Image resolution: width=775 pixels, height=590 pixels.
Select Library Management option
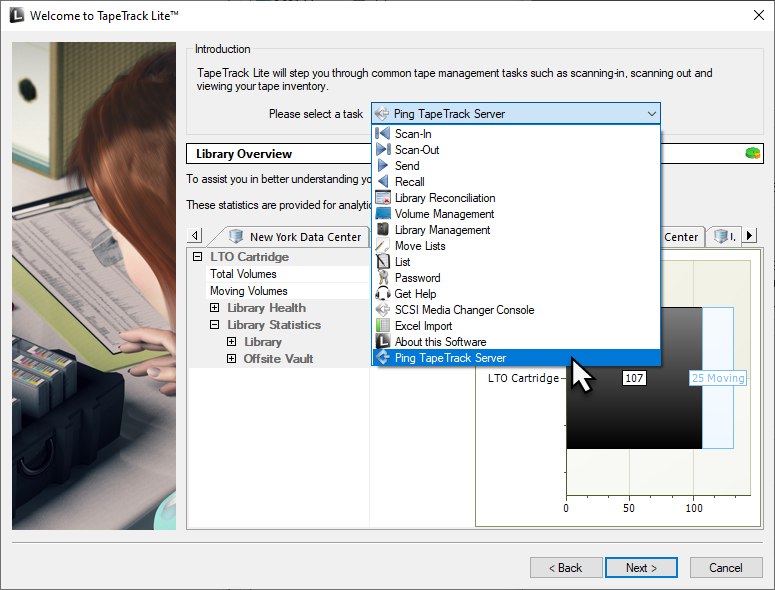coord(516,229)
